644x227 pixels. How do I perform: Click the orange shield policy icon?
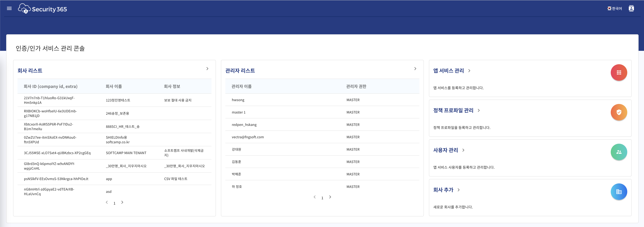(x=619, y=112)
